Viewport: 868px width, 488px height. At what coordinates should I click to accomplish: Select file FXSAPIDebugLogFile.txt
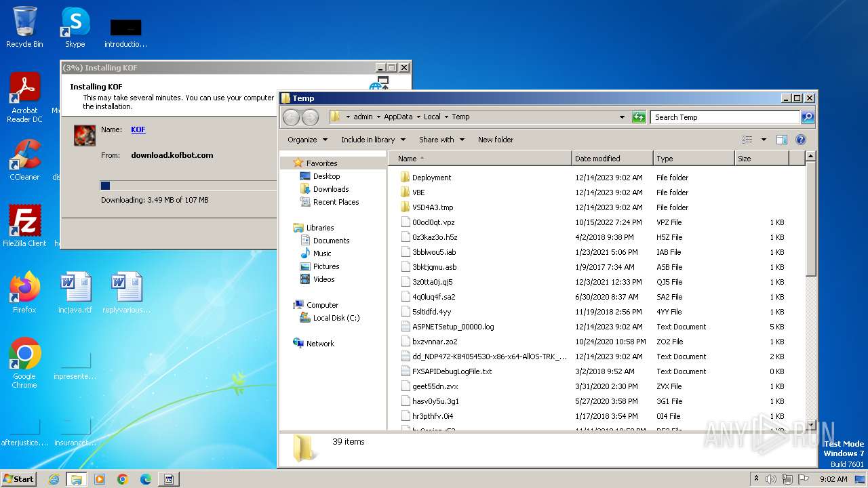(x=452, y=371)
